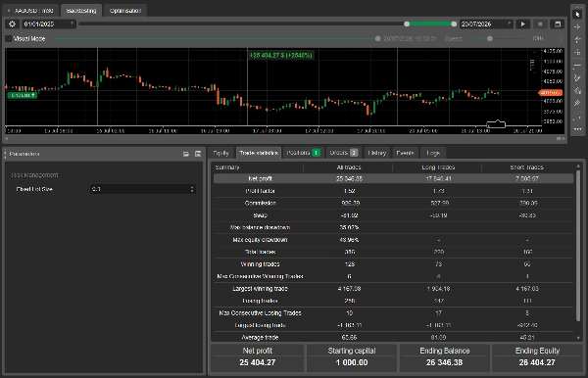Click the Speed slider handle
Screen dimensions: 588x378
[x=490, y=38]
